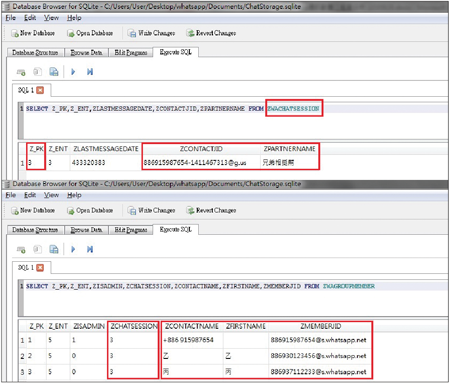Open Edit menu in the ZWACHATSESSION query window

pyautogui.click(x=30, y=18)
